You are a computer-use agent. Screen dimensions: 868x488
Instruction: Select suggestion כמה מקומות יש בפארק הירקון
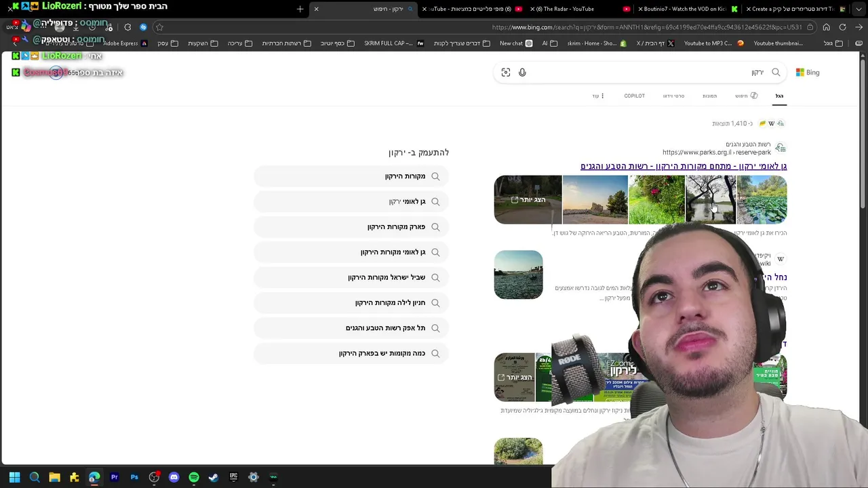click(x=351, y=353)
